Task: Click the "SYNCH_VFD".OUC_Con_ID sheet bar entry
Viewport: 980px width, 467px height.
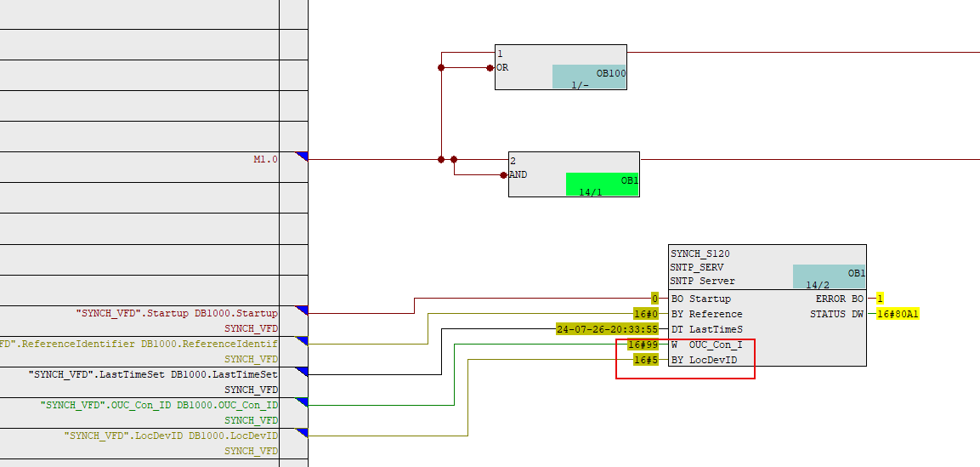Action: click(158, 405)
